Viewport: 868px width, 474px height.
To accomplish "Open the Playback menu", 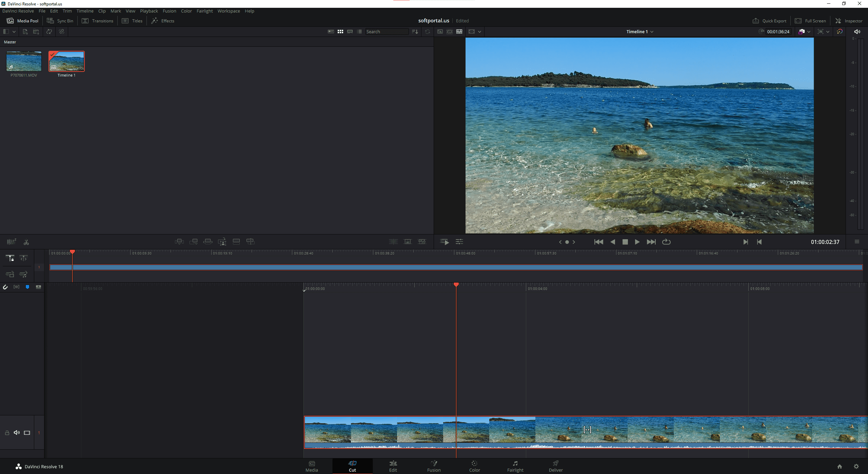I will 149,11.
